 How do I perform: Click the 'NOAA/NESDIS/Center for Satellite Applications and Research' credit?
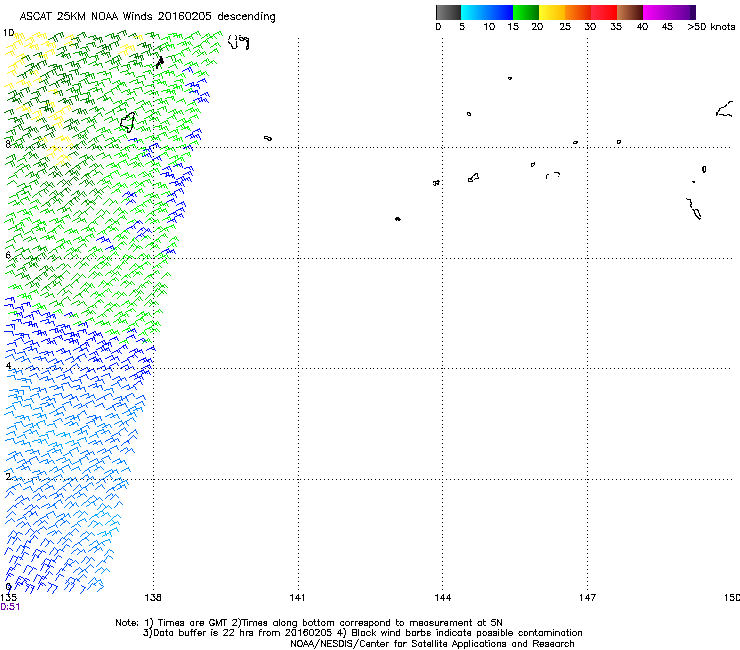pos(432,644)
